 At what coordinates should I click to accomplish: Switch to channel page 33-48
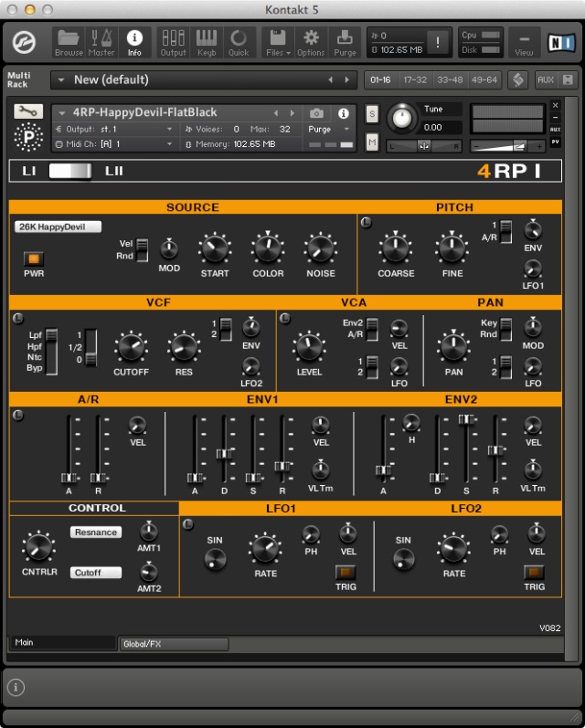click(x=450, y=79)
